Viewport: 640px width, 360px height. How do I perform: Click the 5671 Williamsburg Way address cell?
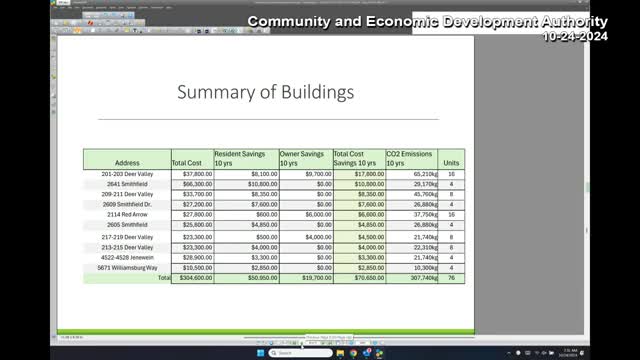pos(127,268)
